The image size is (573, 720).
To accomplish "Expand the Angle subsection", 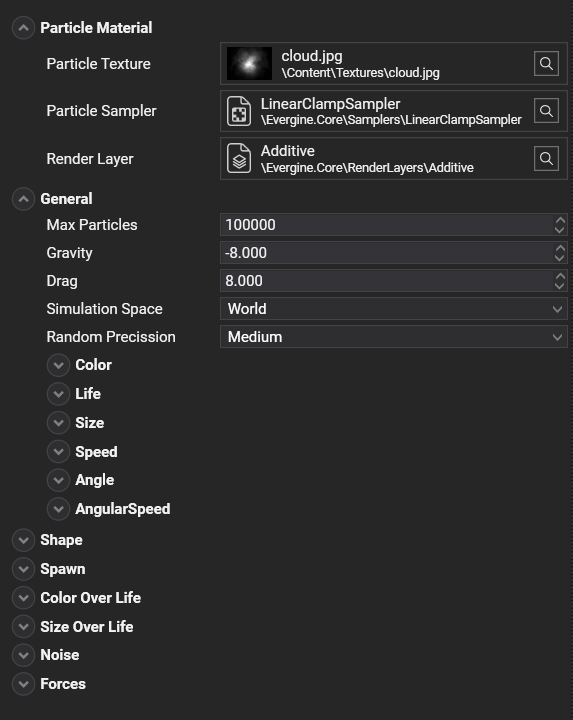I will pyautogui.click(x=58, y=480).
